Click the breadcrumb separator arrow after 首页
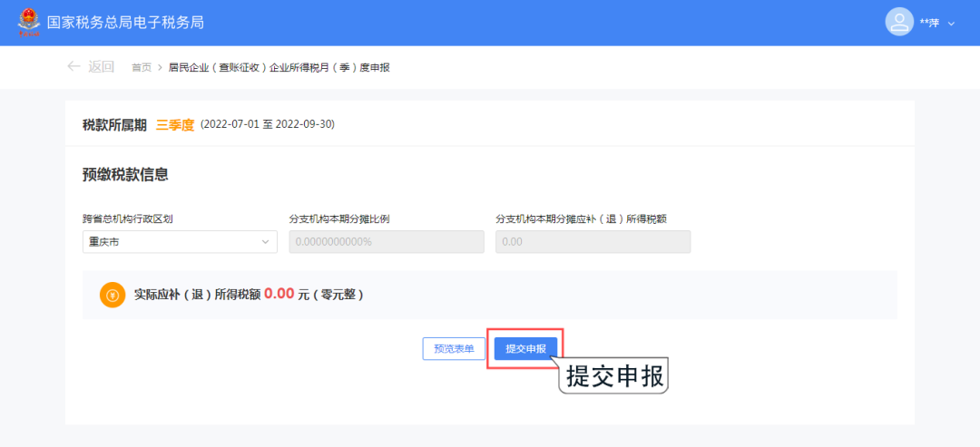This screenshot has width=980, height=447. coord(159,67)
